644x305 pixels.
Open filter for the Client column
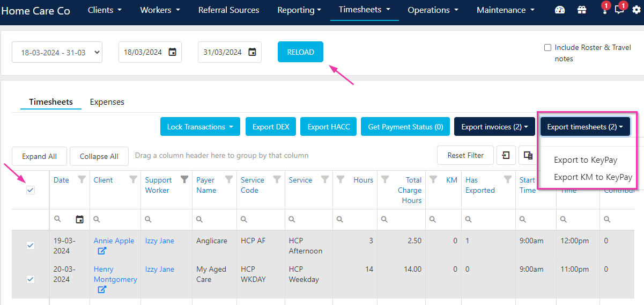click(134, 180)
